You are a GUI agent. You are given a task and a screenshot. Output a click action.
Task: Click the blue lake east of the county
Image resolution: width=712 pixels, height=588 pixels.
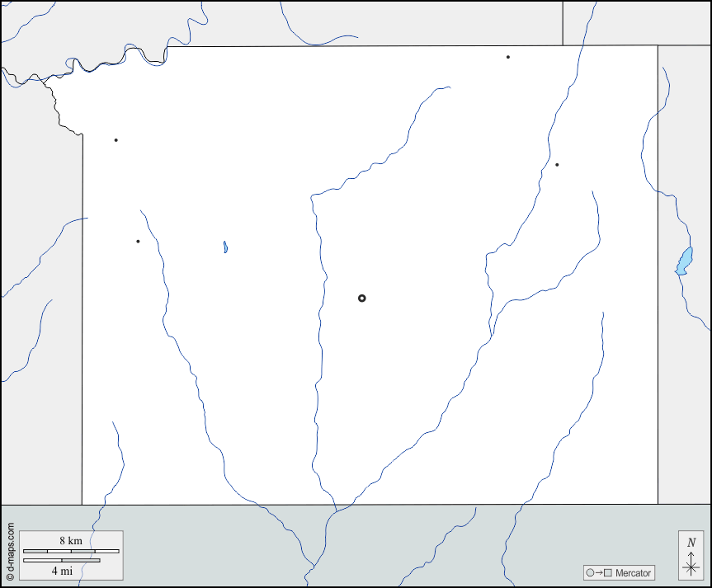pyautogui.click(x=684, y=261)
